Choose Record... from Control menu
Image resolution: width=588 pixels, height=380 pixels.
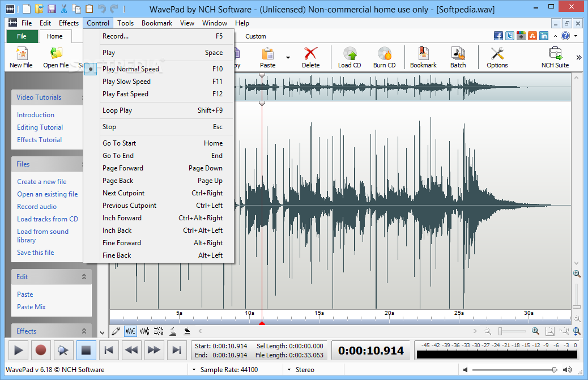click(x=159, y=36)
